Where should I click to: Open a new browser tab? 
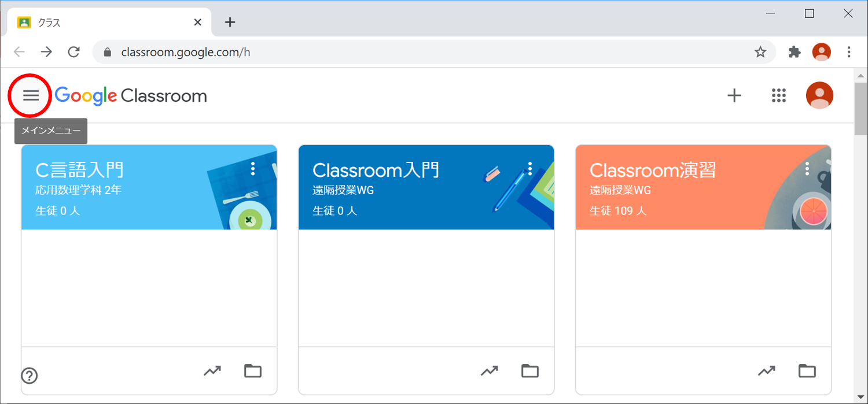coord(230,23)
